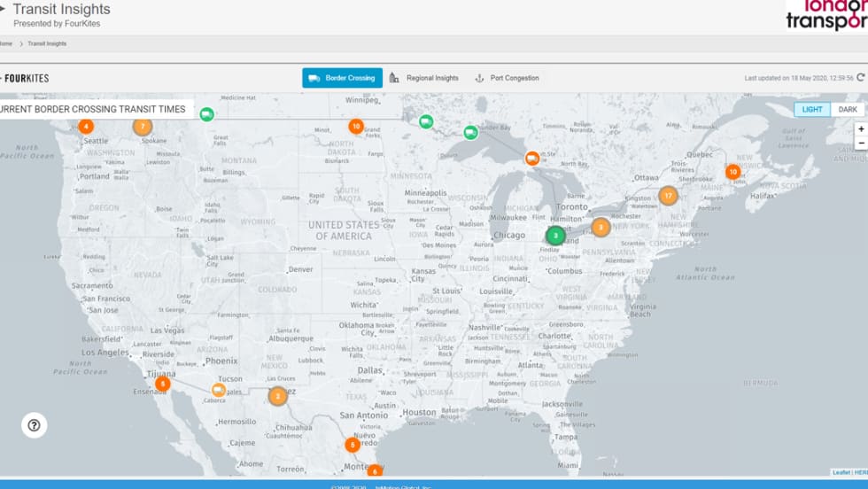Open the cluster of 5 near Tijuana
The image size is (868, 489).
pyautogui.click(x=163, y=384)
